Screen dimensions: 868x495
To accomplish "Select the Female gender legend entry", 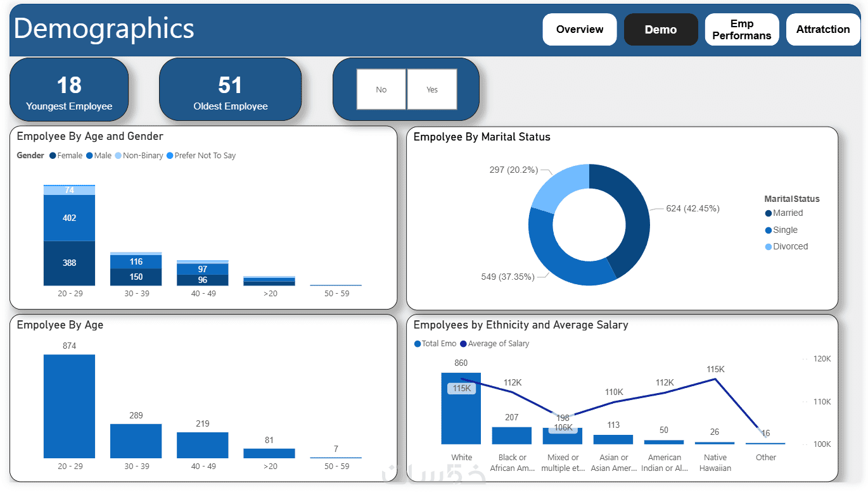I will 66,156.
